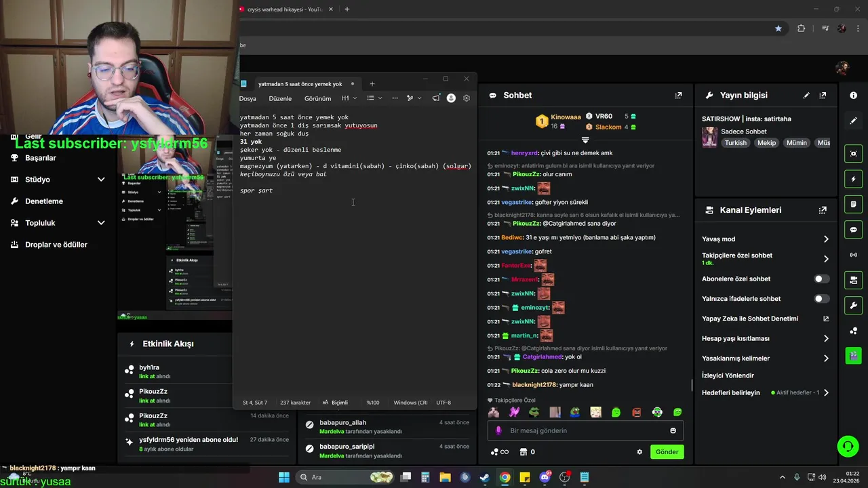Pop out the Kanal Eylemleri panel
The width and height of the screenshot is (868, 488).
(823, 210)
